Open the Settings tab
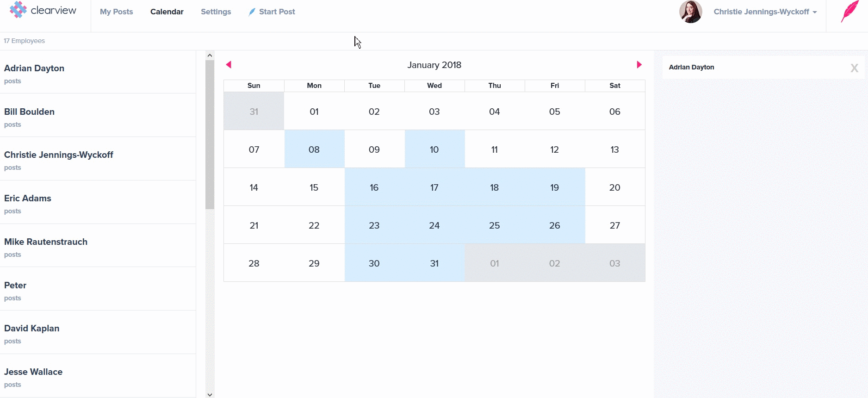 coord(216,12)
